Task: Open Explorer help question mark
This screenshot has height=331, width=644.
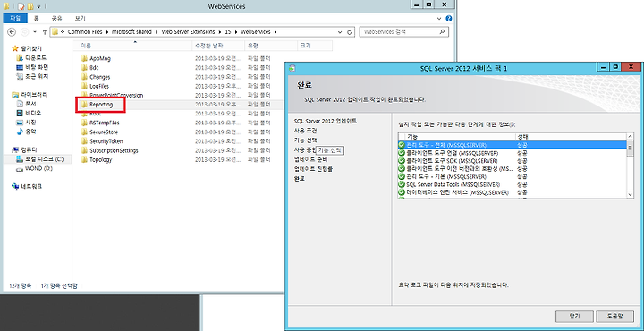Action: (449, 19)
